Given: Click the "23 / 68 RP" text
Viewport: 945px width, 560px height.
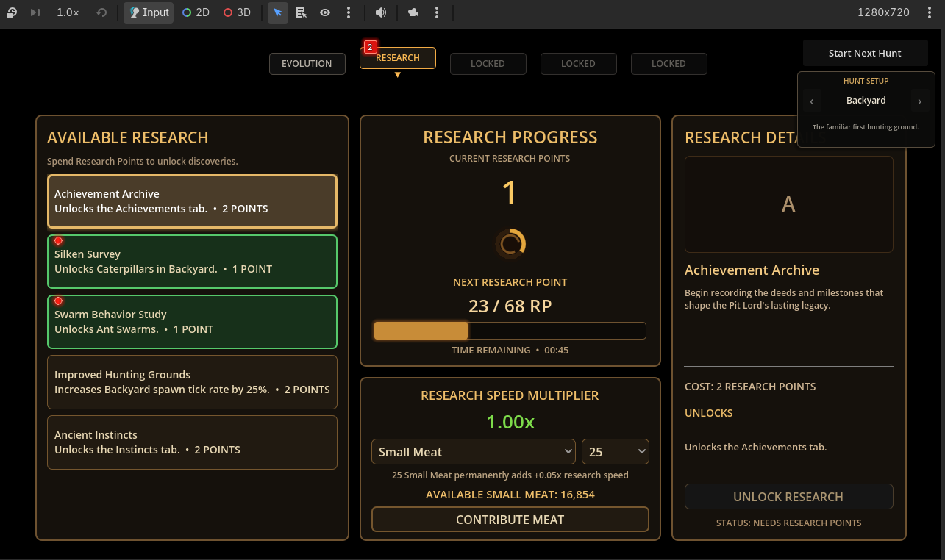Looking at the screenshot, I should tap(510, 306).
